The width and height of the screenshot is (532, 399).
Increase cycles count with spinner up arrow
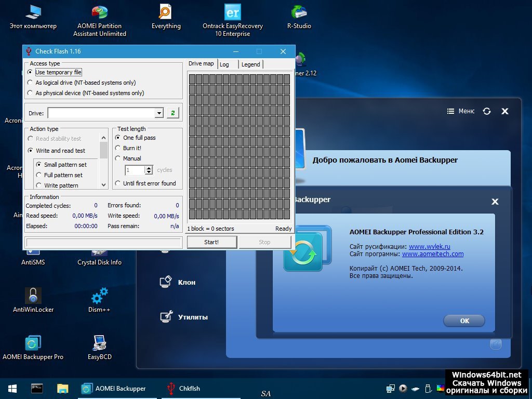[x=149, y=168]
